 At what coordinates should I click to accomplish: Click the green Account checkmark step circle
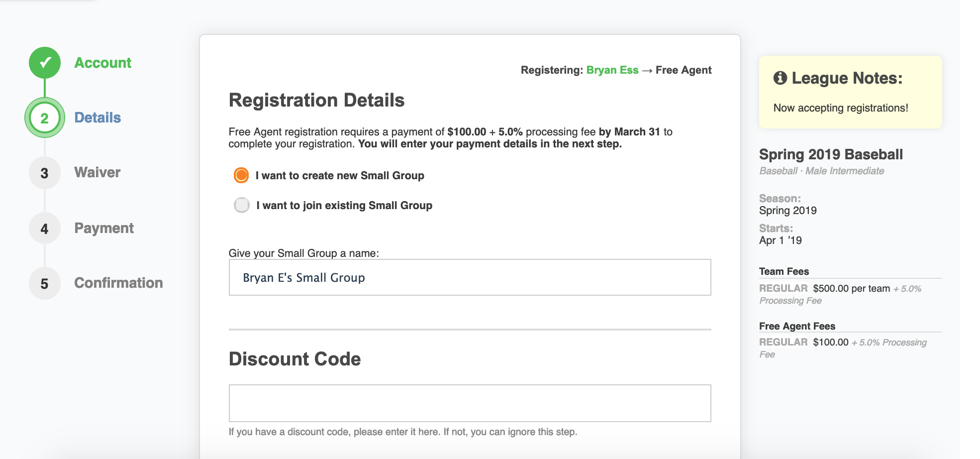coord(45,63)
